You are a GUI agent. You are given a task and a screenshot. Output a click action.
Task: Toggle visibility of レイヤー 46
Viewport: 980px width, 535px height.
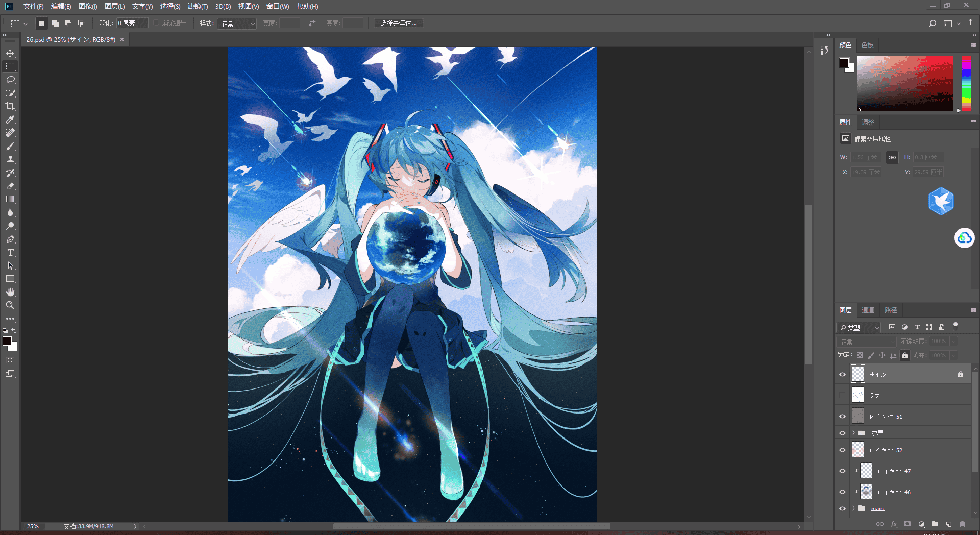(842, 492)
